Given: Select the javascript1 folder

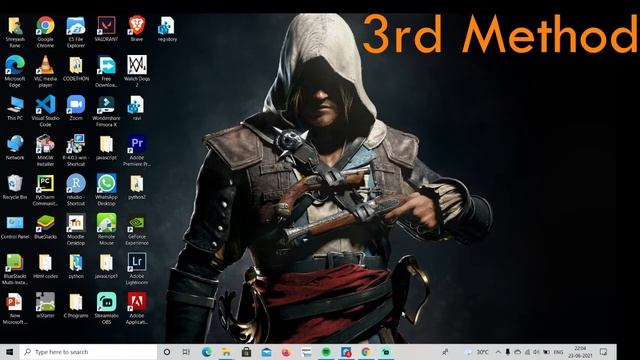Looking at the screenshot, I should (106, 267).
